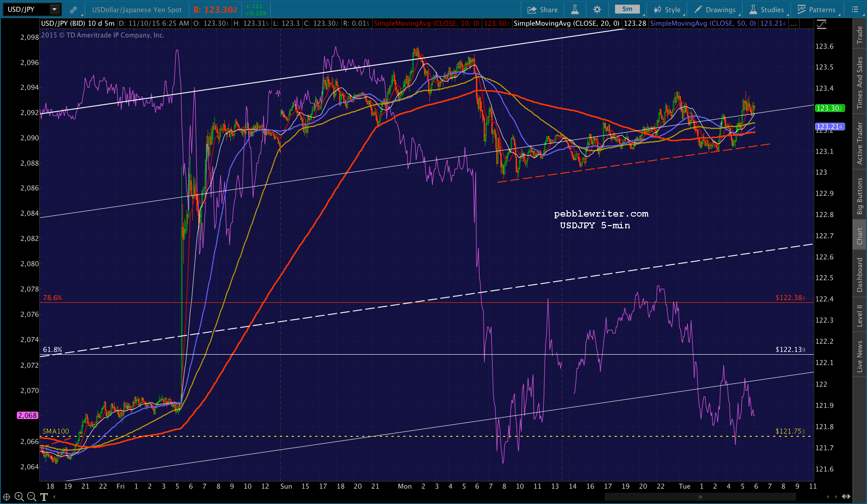Open the Patterns menu

[816, 9]
